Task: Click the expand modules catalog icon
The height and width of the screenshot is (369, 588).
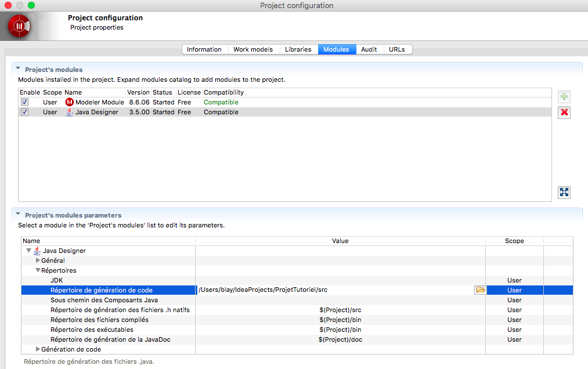Action: point(564,192)
